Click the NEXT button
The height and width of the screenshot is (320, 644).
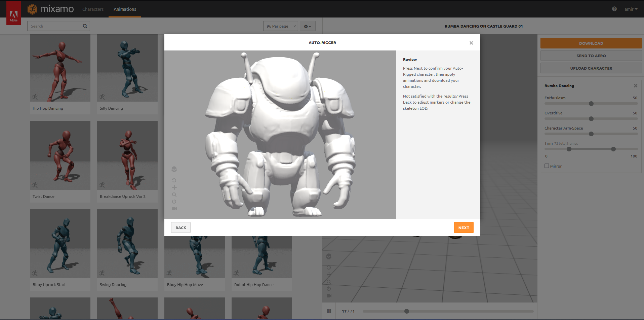[464, 227]
